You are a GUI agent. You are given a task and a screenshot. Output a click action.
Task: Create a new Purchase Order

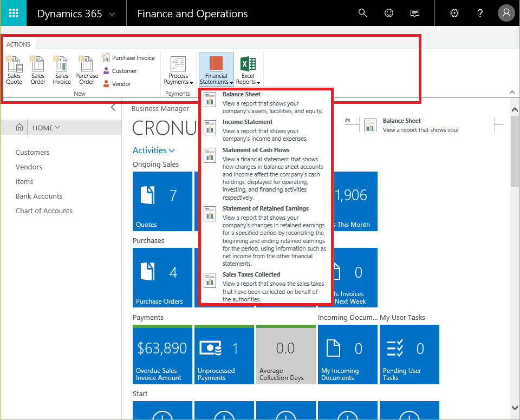(x=87, y=70)
